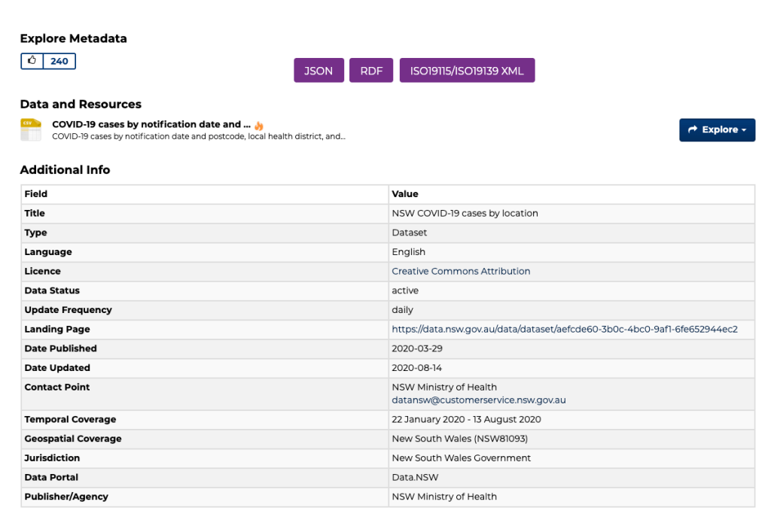The image size is (771, 532).
Task: Follow the data.nsw.gov.au landing page URL
Action: tap(564, 329)
